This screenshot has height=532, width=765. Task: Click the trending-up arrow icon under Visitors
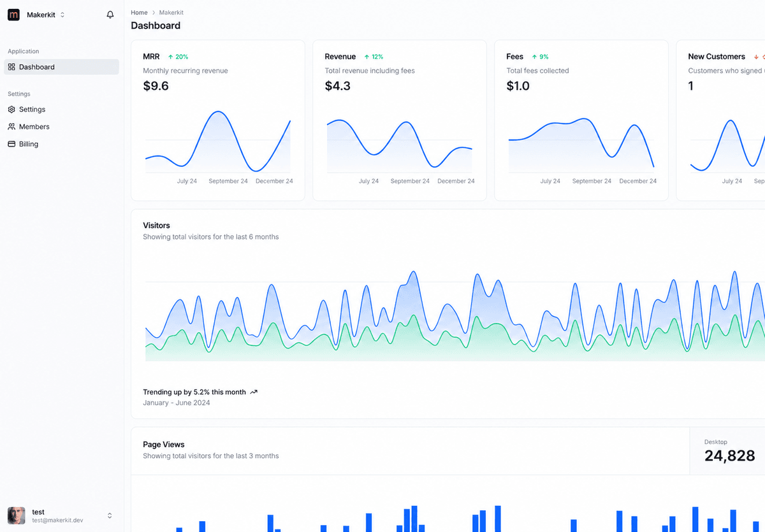pyautogui.click(x=254, y=392)
